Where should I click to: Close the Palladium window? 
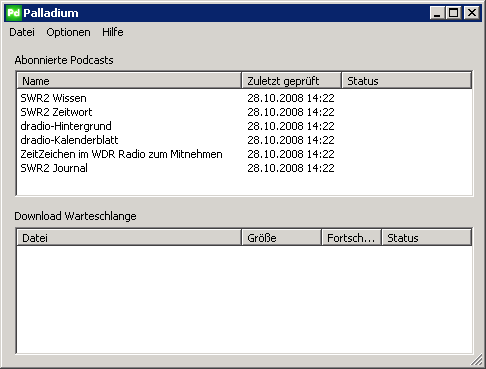click(472, 13)
